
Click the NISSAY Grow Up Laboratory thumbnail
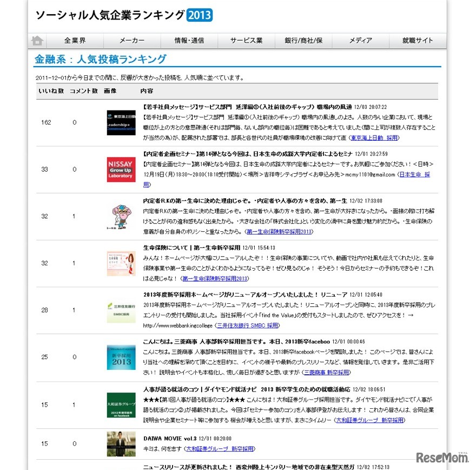[x=121, y=169]
